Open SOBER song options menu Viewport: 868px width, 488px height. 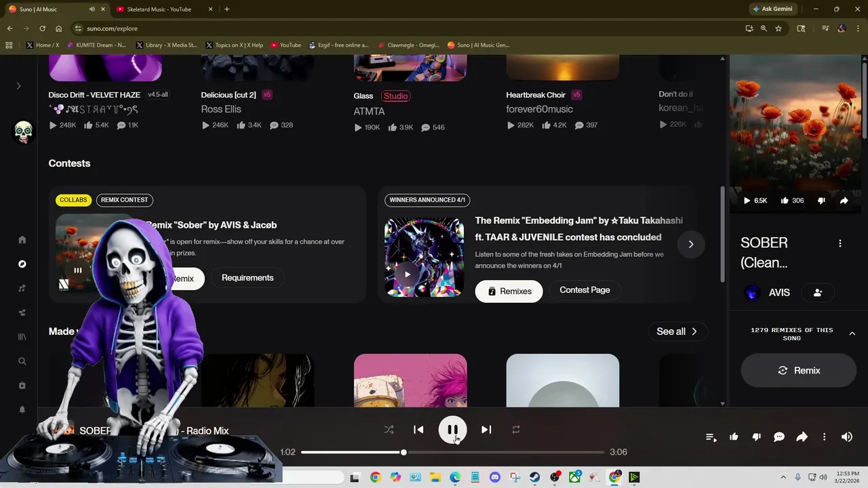(x=840, y=243)
